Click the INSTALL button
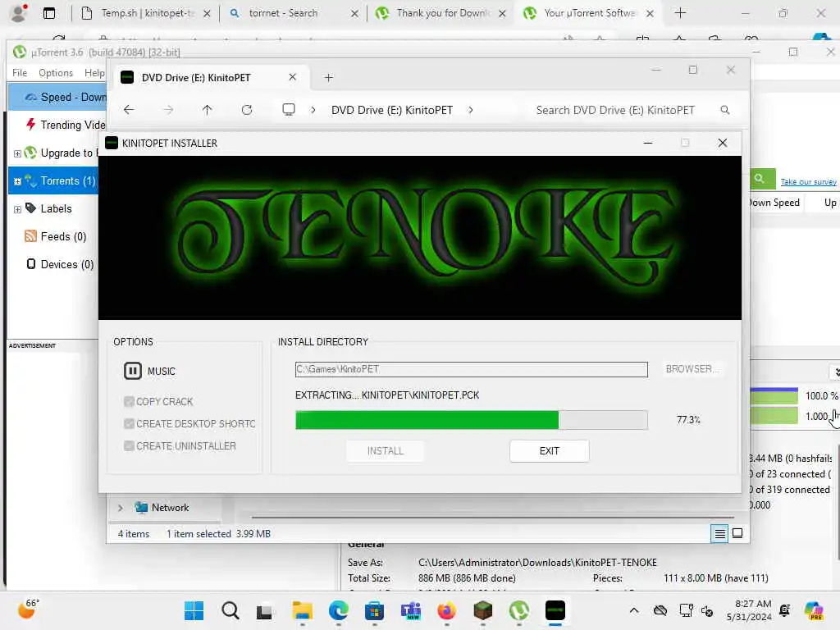The width and height of the screenshot is (840, 630). pos(386,451)
